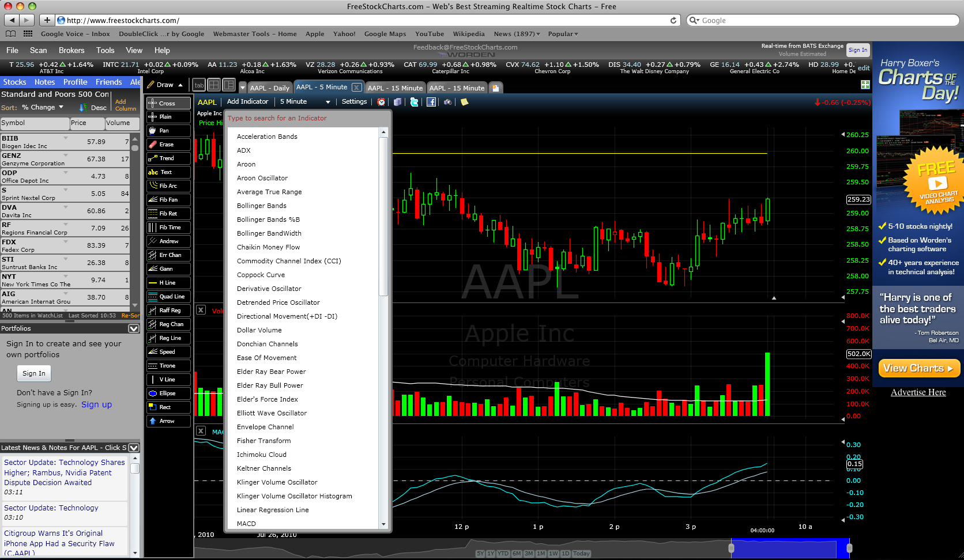The image size is (964, 560).
Task: Select the Tirone levels tool
Action: coord(168,366)
